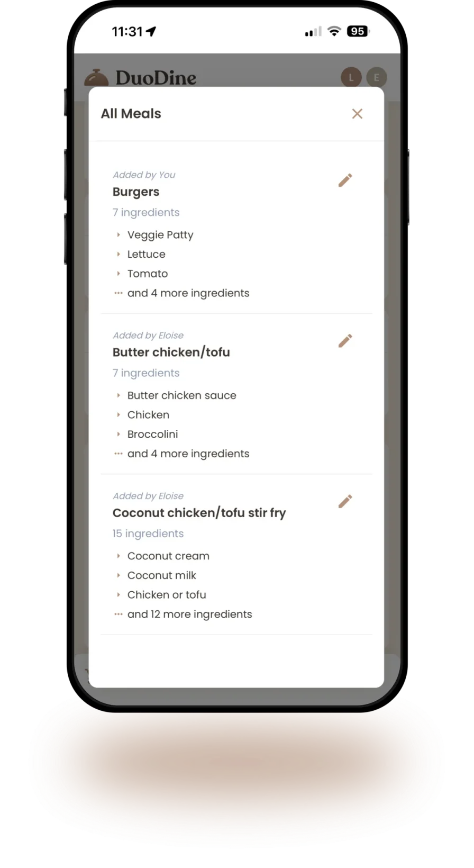Click the ellipsis icon beside Coconut stir fry's hidden ingredients

click(x=118, y=614)
